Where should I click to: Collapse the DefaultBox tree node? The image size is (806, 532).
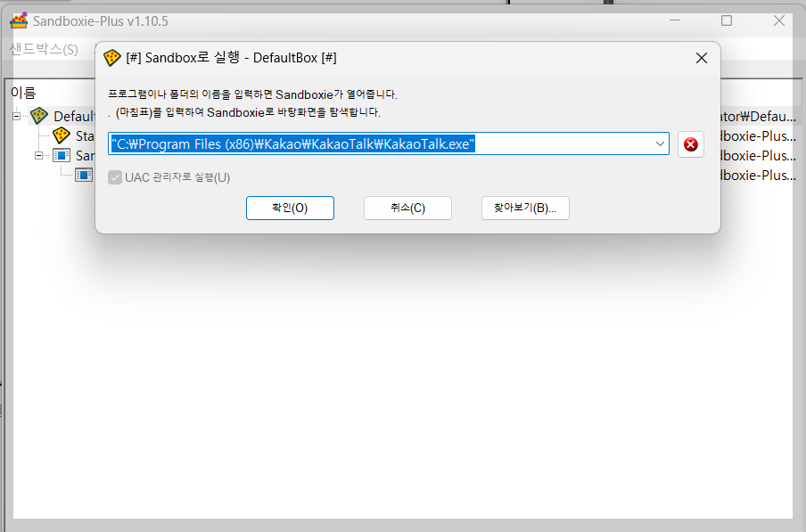coord(16,117)
